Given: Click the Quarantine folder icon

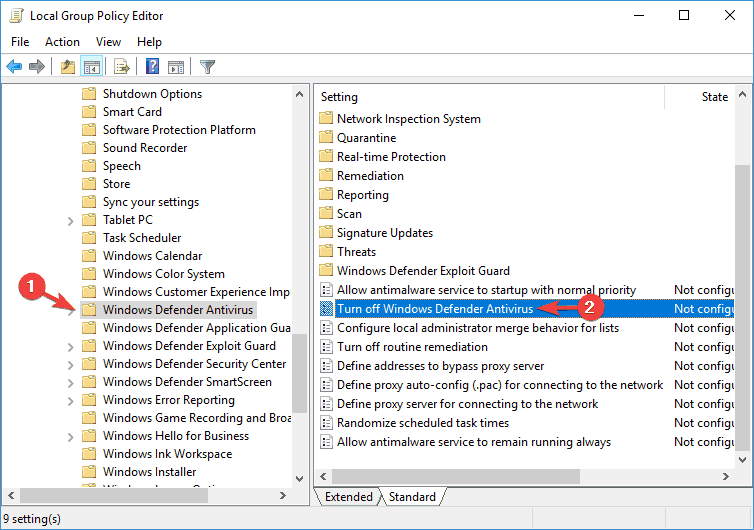Looking at the screenshot, I should click(x=326, y=138).
